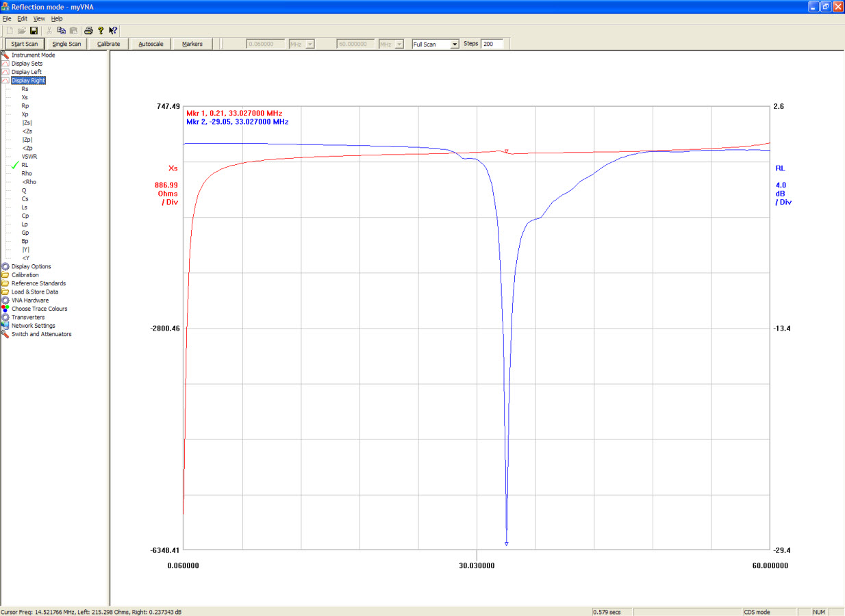The image size is (845, 616).
Task: Click the context help arrow icon
Action: click(x=113, y=31)
